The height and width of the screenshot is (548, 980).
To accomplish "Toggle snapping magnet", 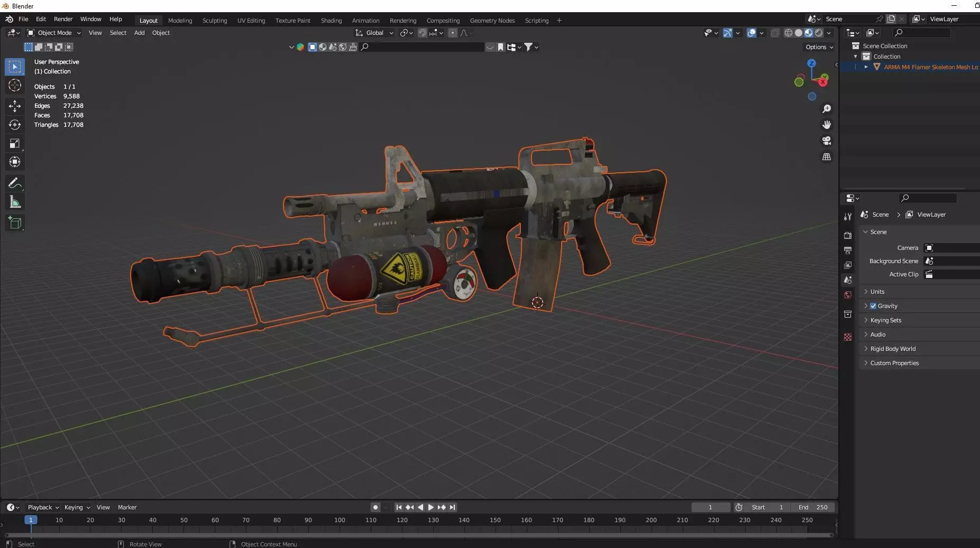I will pos(422,33).
